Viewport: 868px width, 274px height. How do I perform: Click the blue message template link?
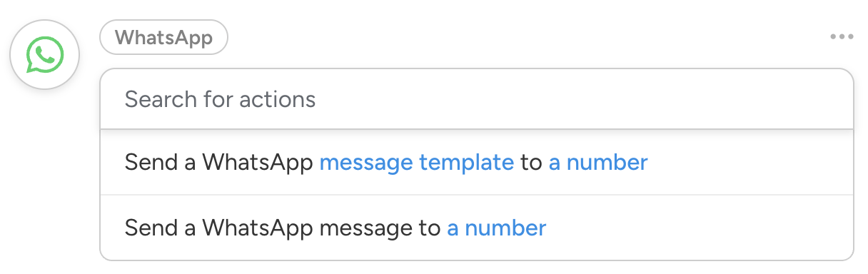417,163
